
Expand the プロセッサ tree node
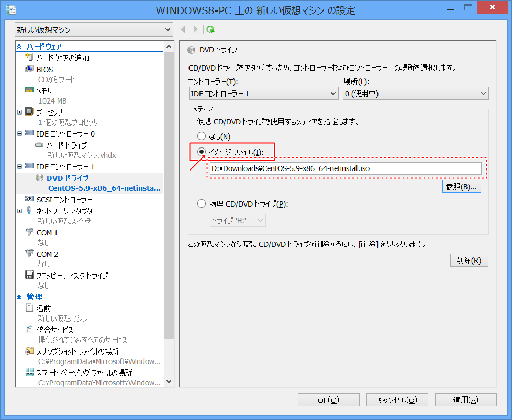click(19, 112)
